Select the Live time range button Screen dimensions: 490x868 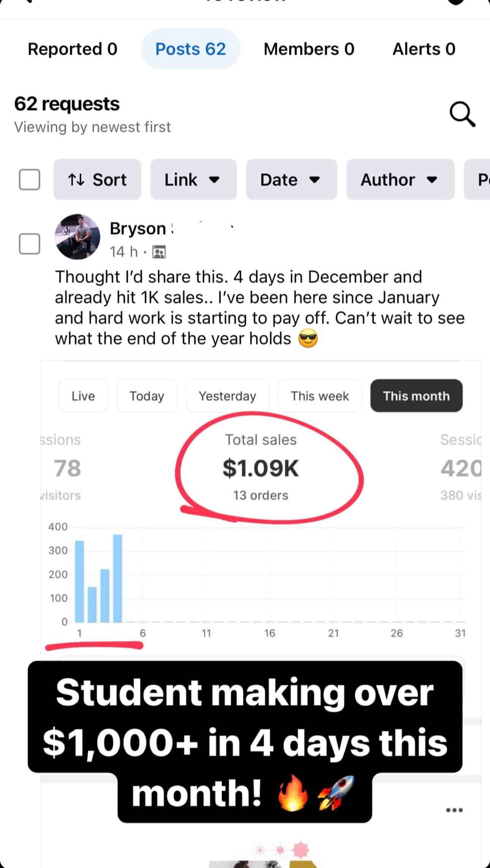coord(83,396)
